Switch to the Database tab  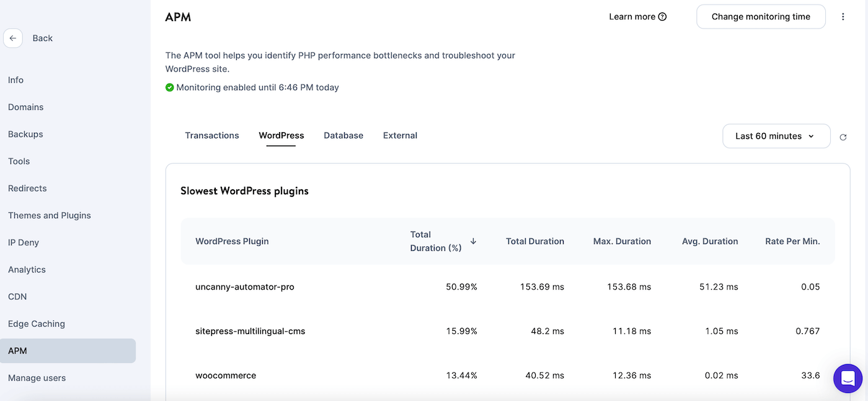tap(343, 135)
